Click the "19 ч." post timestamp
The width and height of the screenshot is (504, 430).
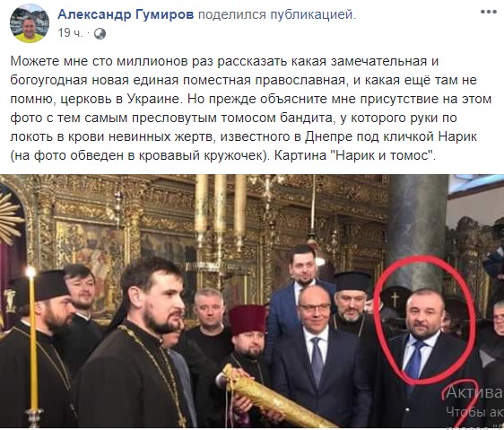click(x=71, y=33)
